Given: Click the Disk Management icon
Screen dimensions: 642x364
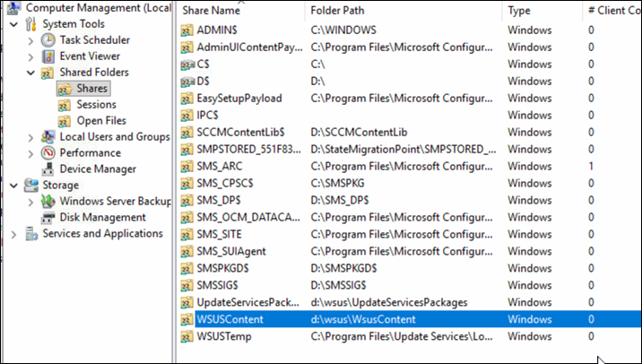Looking at the screenshot, I should pyautogui.click(x=48, y=218).
